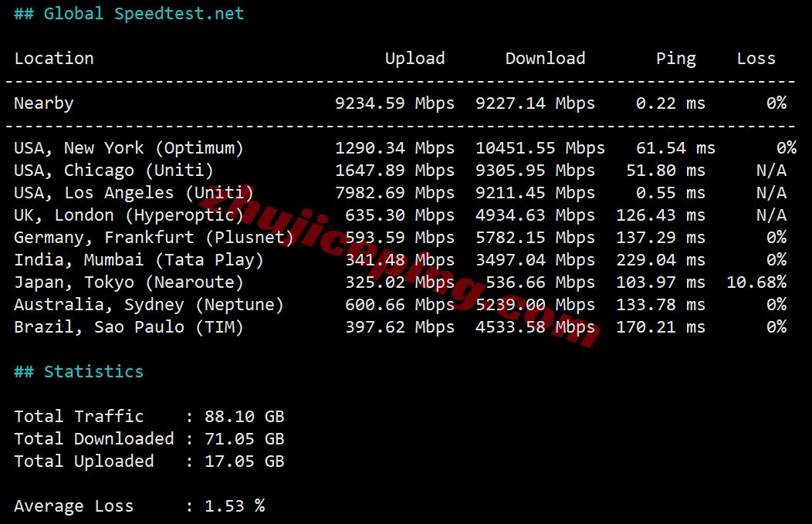Screen dimensions: 812x524
Task: Click the Japan, Tokyo (Nearoute) entry
Action: (x=129, y=282)
